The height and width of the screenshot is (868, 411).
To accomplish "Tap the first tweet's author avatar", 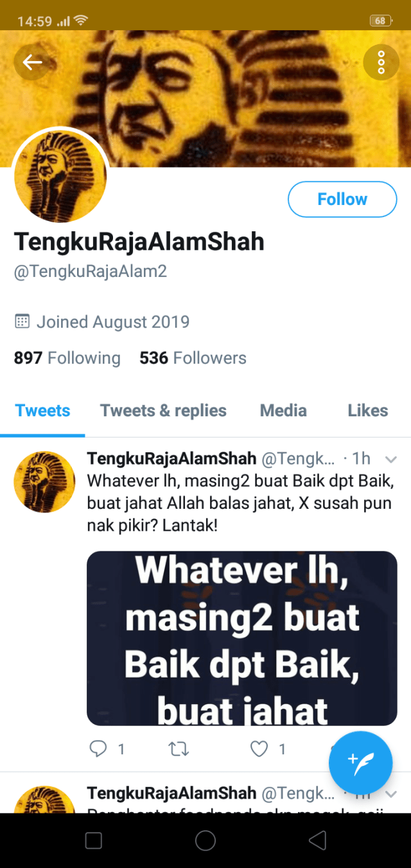I will (45, 482).
